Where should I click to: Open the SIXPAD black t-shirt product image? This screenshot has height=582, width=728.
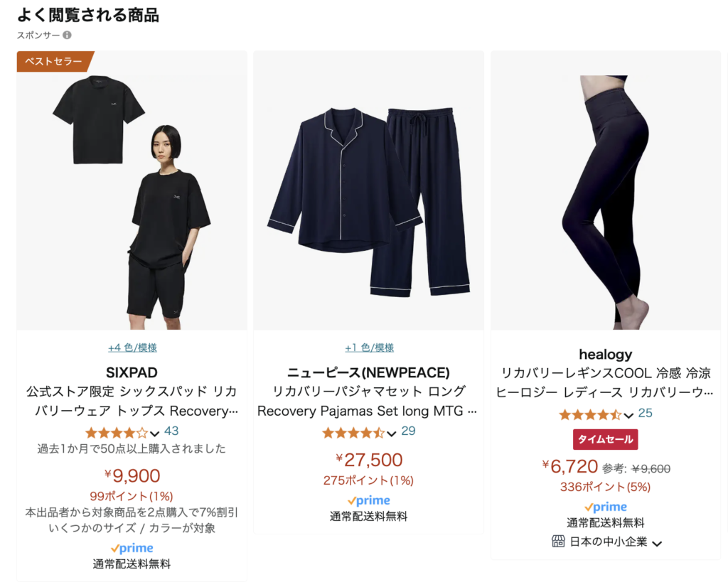[132, 190]
